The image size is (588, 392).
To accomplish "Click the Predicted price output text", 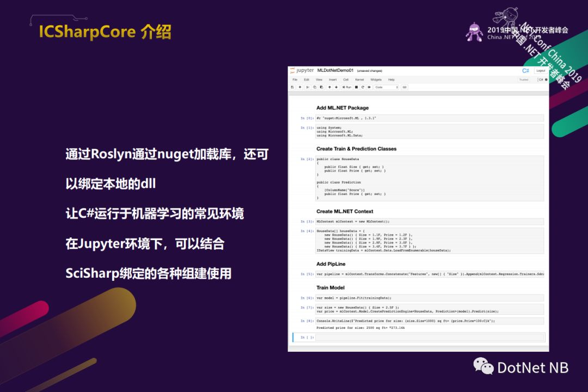I will coord(360,328).
